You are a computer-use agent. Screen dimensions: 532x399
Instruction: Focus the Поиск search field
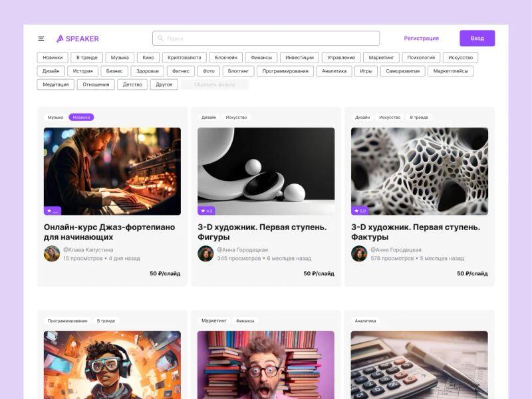(x=266, y=39)
